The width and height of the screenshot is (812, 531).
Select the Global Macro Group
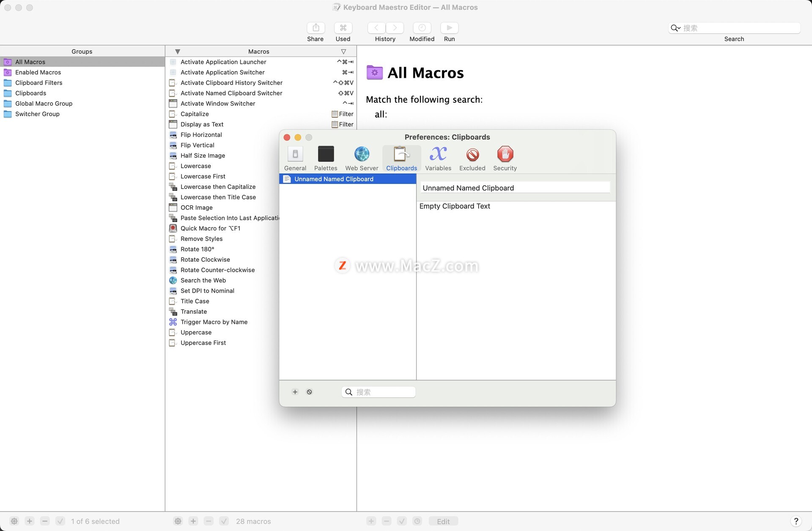pyautogui.click(x=82, y=103)
